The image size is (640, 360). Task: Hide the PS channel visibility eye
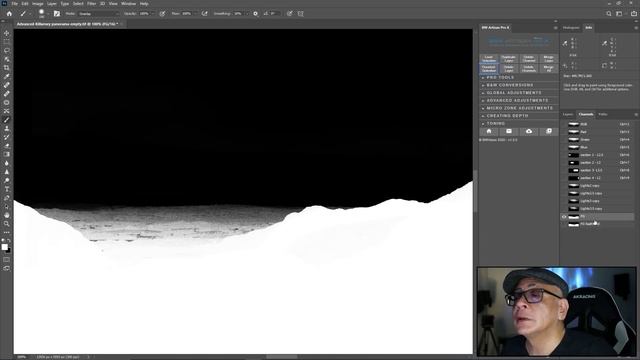(564, 217)
